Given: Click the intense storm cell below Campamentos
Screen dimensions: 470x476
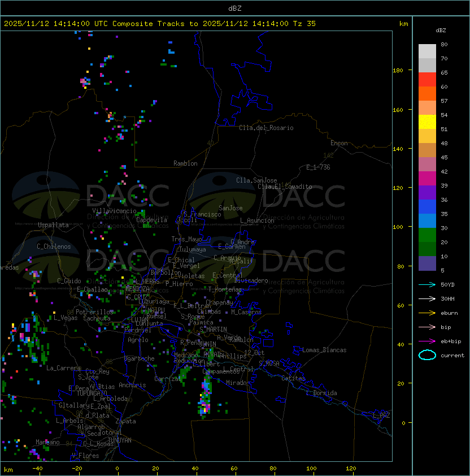Looking at the screenshot, I should (x=206, y=396).
